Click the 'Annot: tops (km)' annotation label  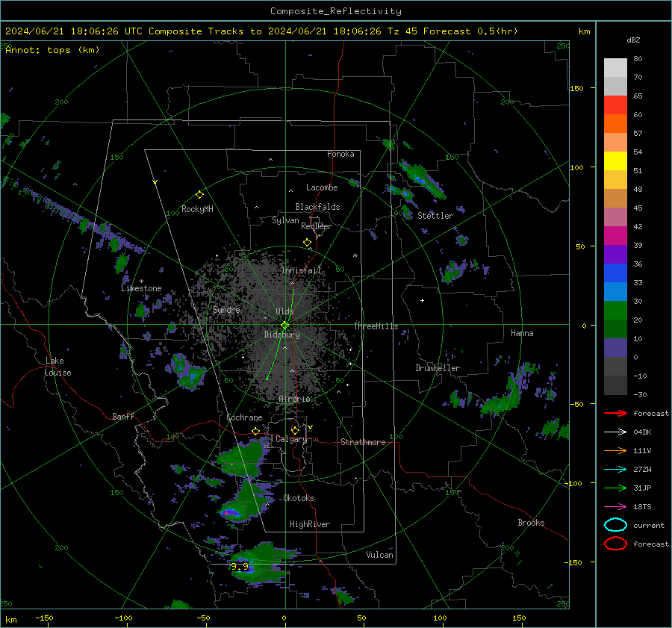tap(52, 50)
